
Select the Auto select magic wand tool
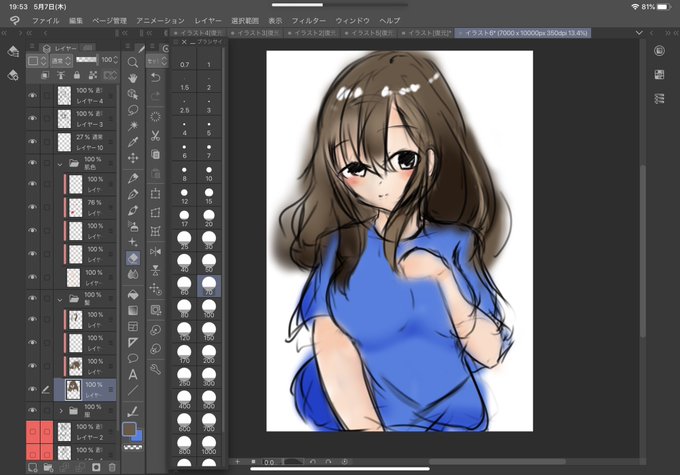click(133, 126)
